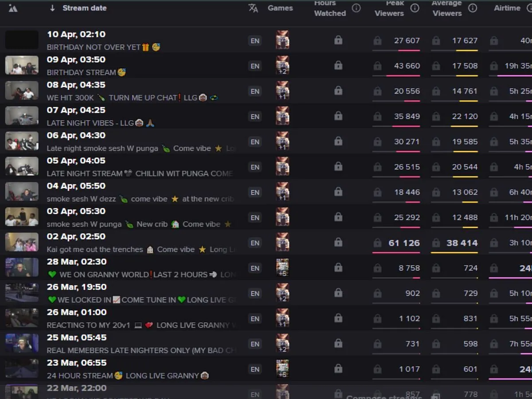Viewport: 532px width, 399px height.
Task: Click the Average Viewers column header
Action: 447,8
